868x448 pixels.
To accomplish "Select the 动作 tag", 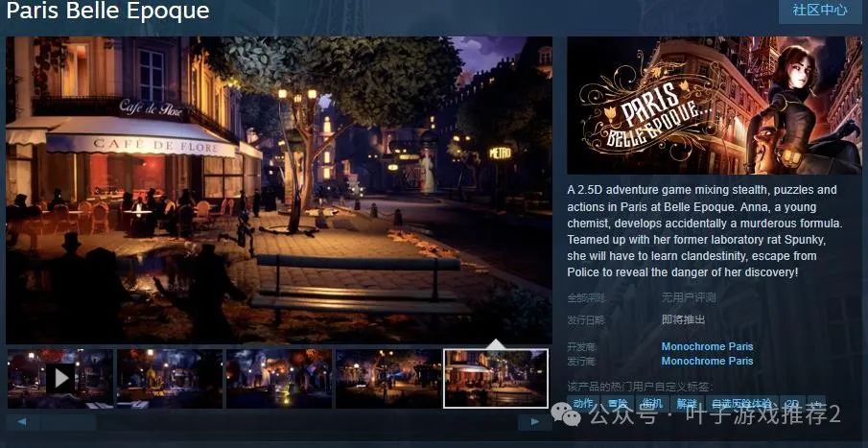I will pyautogui.click(x=583, y=403).
